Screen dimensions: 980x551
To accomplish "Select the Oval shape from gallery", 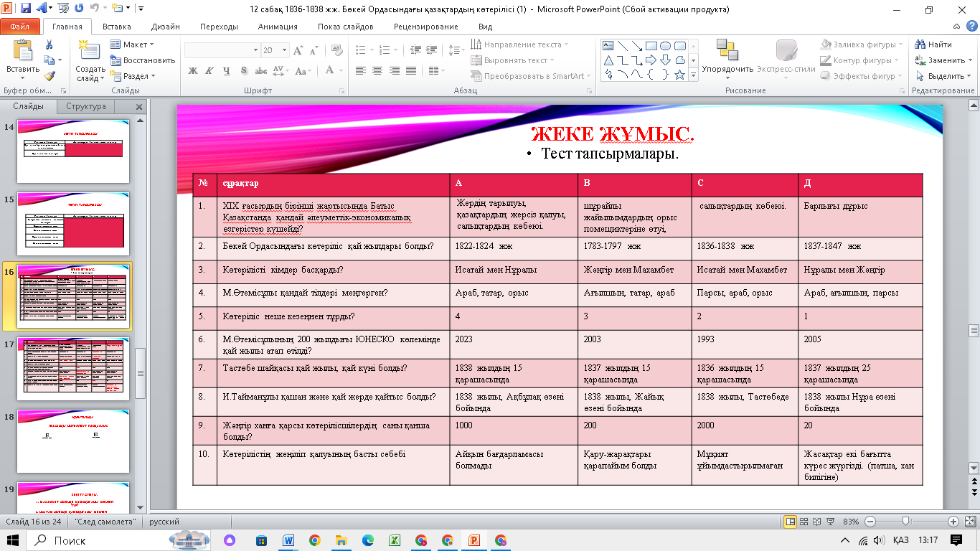I will 665,46.
